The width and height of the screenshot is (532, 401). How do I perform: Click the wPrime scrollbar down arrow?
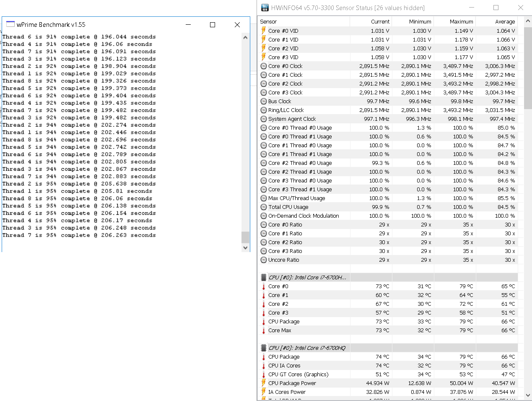(246, 248)
